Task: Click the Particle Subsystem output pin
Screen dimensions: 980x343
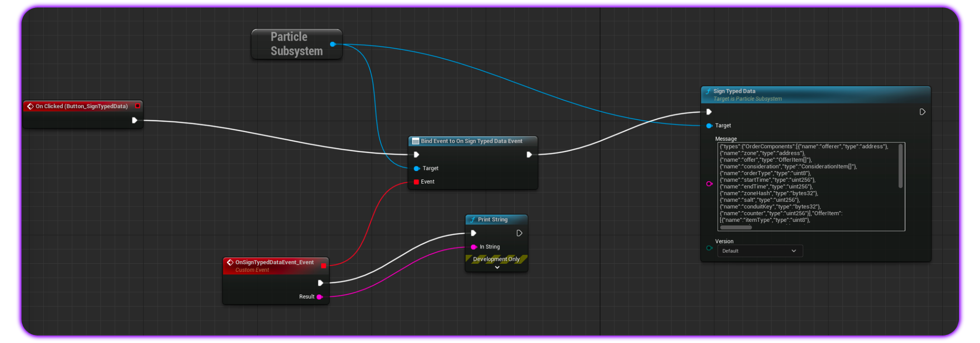Action: [332, 44]
